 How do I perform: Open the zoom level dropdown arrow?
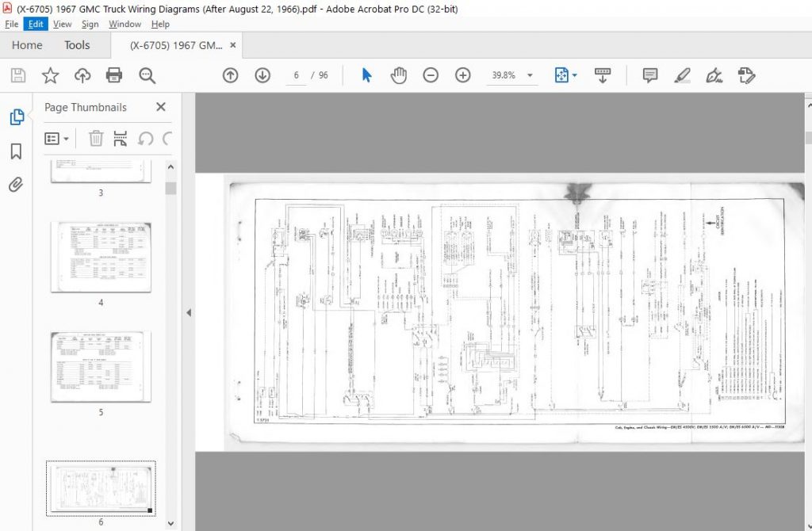(530, 75)
